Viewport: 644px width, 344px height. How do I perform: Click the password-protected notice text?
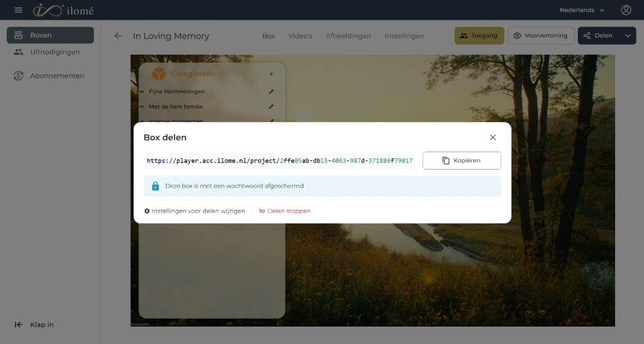pyautogui.click(x=235, y=186)
